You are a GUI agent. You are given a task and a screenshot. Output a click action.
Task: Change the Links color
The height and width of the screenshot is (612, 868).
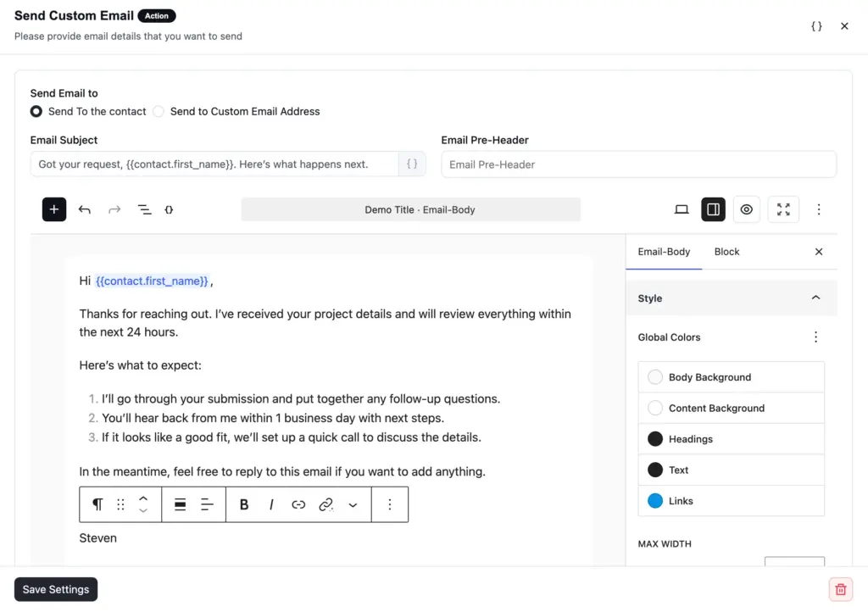click(731, 501)
